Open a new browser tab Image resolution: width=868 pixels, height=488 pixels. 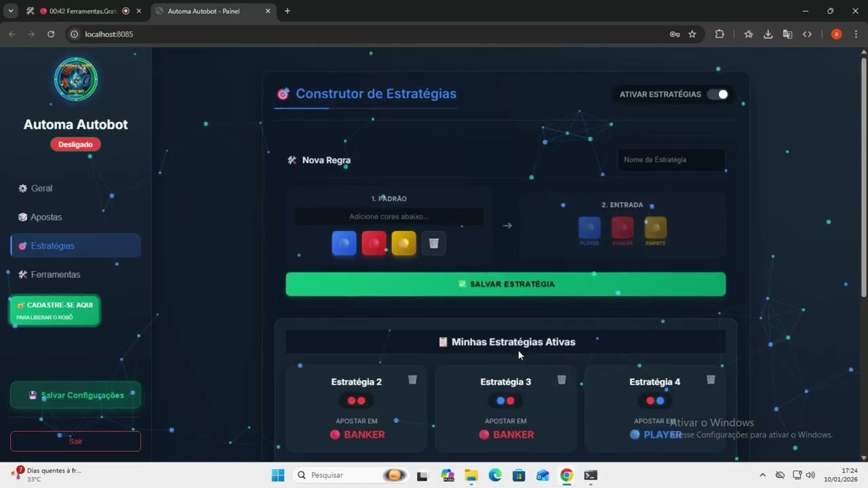[x=288, y=11]
